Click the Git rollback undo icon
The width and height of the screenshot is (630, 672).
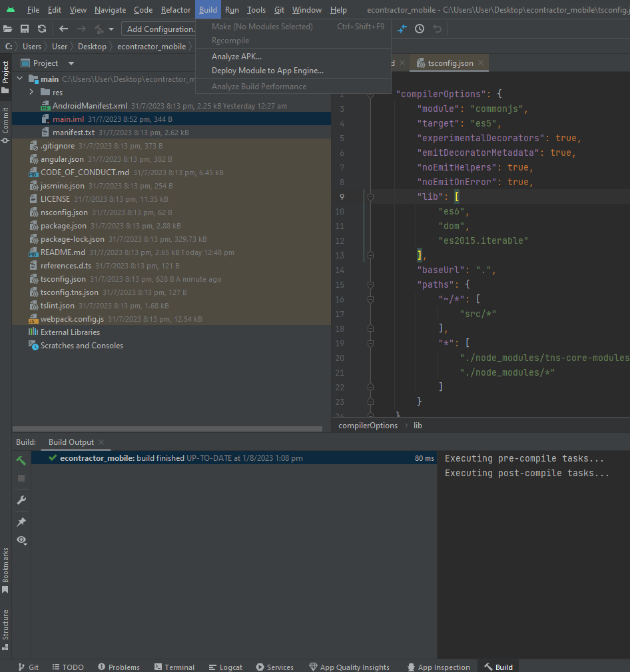tap(437, 29)
